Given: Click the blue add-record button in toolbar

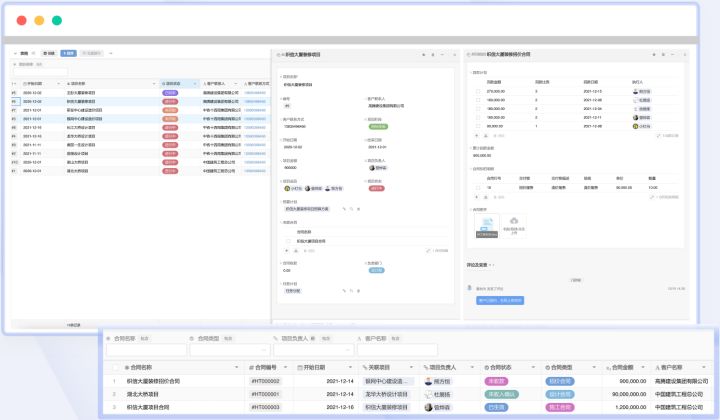Looking at the screenshot, I should tap(68, 52).
